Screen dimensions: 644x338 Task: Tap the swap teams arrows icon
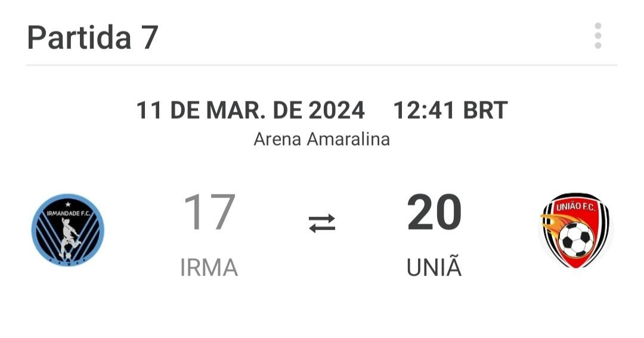322,223
